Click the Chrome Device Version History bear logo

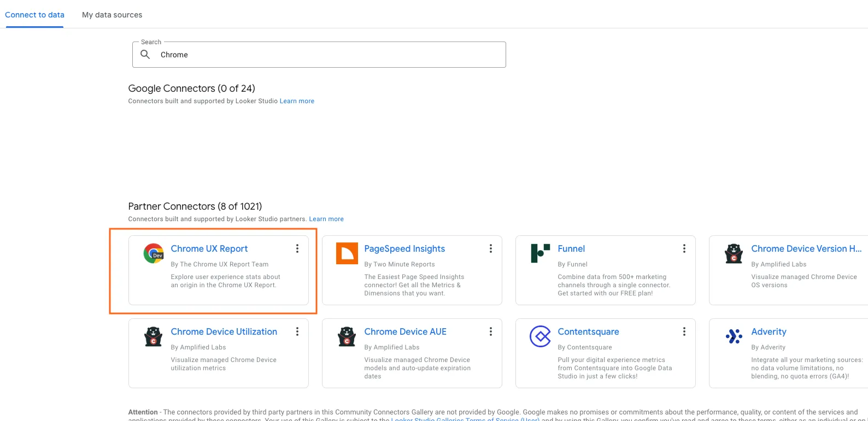tap(734, 253)
